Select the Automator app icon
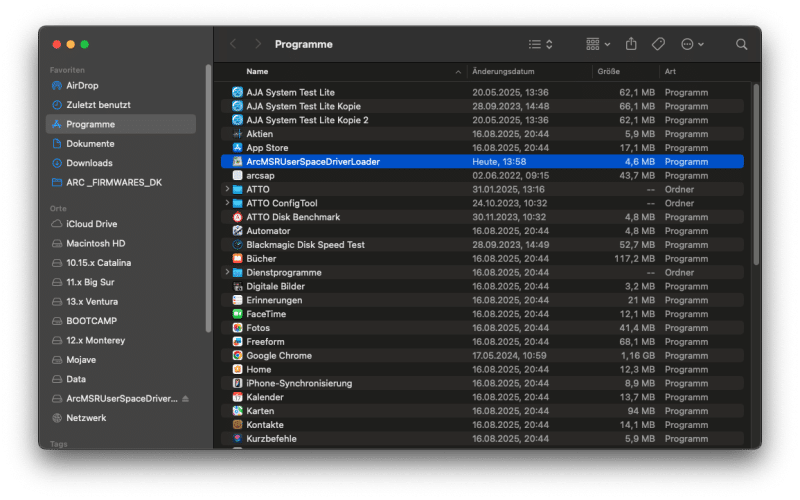The width and height of the screenshot is (800, 500). 237,231
